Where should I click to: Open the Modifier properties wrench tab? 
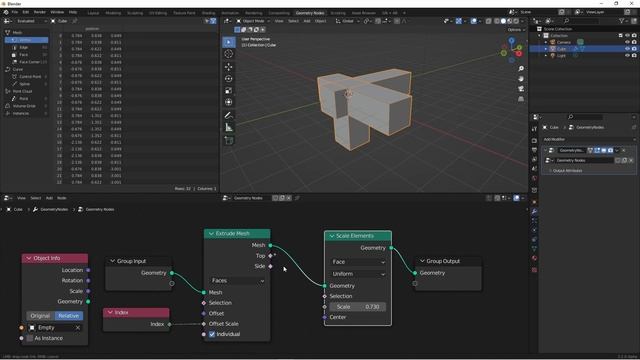(534, 211)
